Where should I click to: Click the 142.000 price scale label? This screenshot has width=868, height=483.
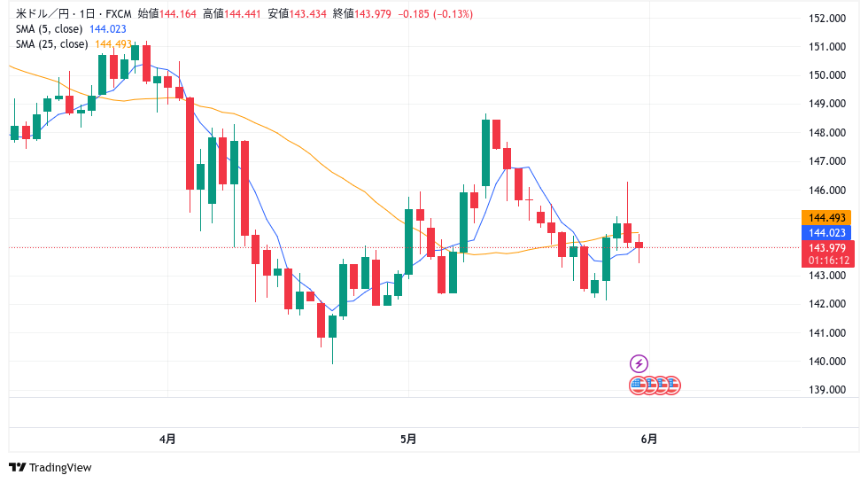(827, 303)
